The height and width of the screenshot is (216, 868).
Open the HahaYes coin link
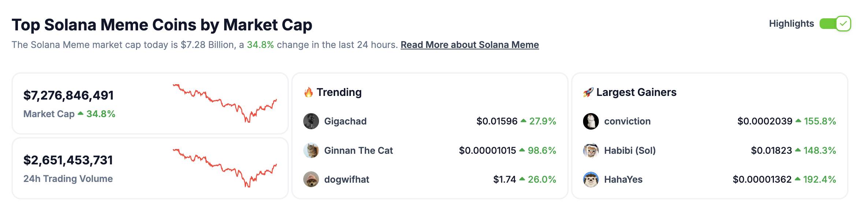[x=623, y=179]
